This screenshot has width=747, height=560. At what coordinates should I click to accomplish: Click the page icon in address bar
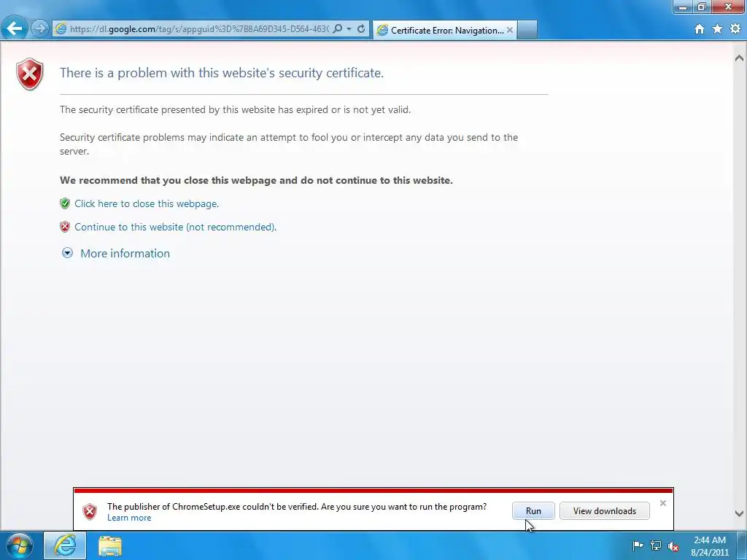pyautogui.click(x=61, y=29)
